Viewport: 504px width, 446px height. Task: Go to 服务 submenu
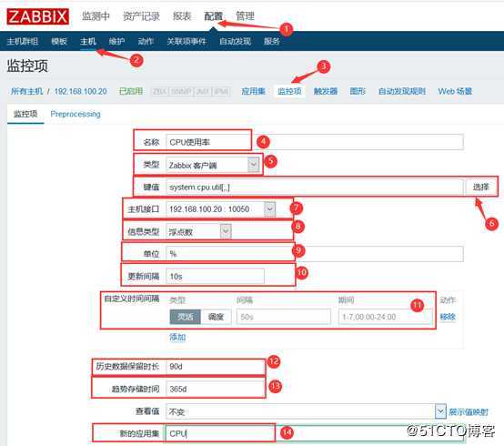pyautogui.click(x=272, y=41)
